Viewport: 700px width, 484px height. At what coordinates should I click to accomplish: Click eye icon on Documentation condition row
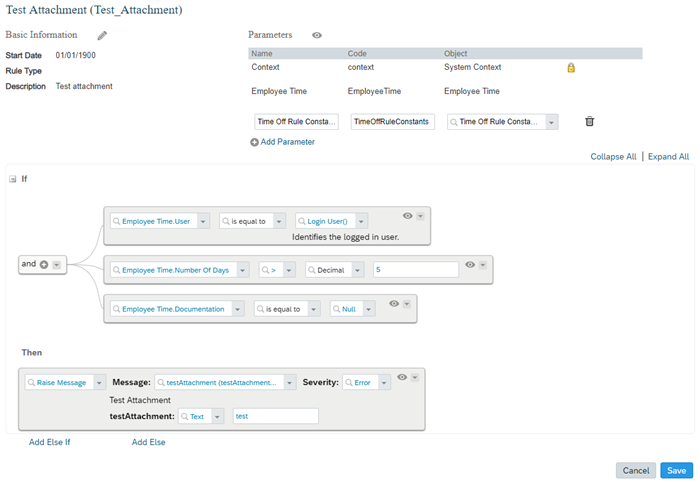click(x=394, y=304)
